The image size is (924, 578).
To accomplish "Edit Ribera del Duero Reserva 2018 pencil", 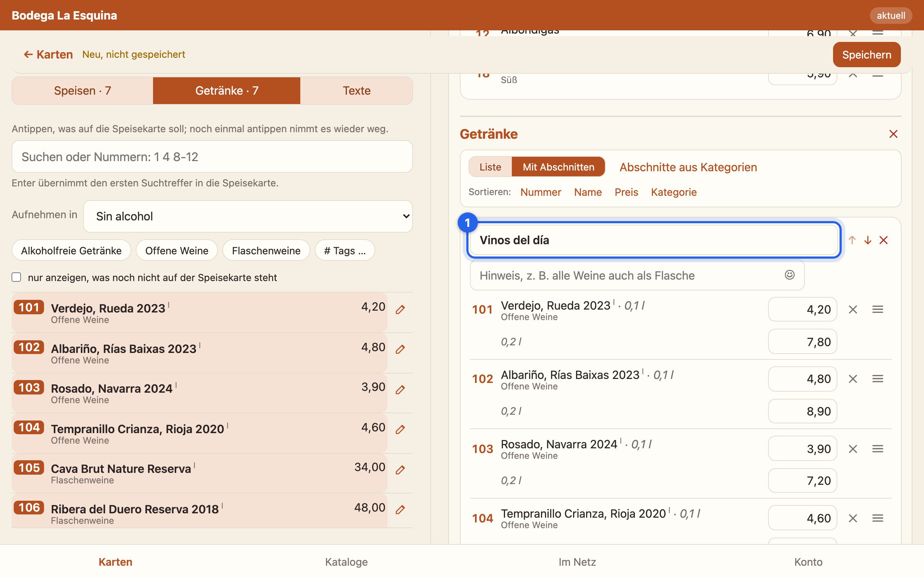I will [x=400, y=510].
